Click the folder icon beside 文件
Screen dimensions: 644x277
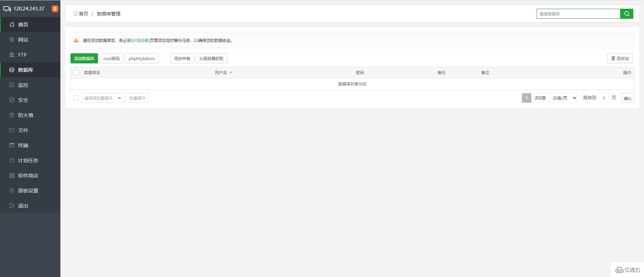pyautogui.click(x=12, y=130)
